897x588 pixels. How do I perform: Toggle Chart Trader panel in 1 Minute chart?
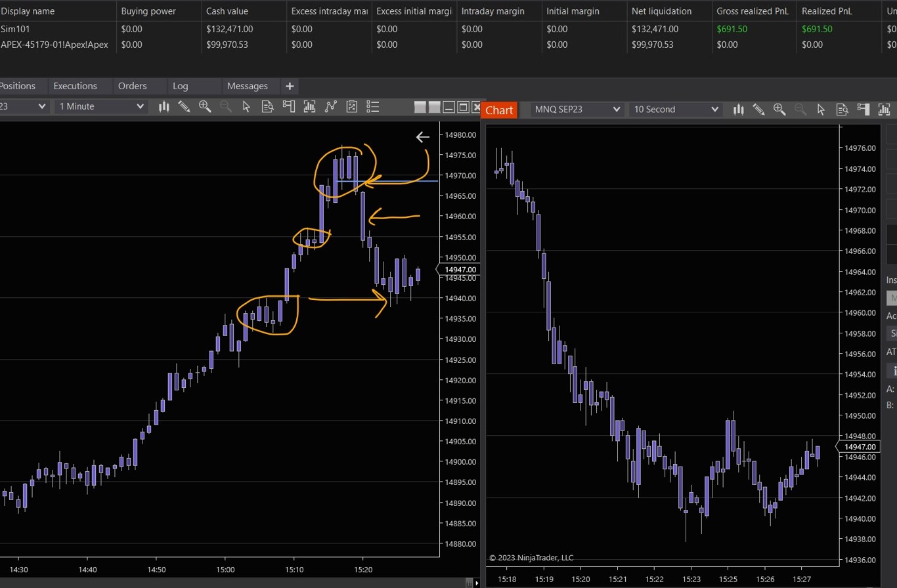point(288,106)
